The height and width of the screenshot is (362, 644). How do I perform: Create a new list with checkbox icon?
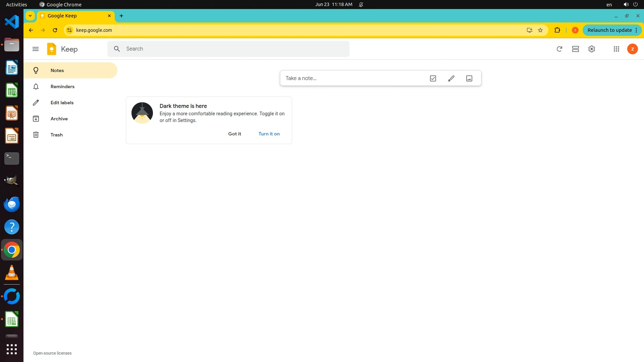click(433, 78)
